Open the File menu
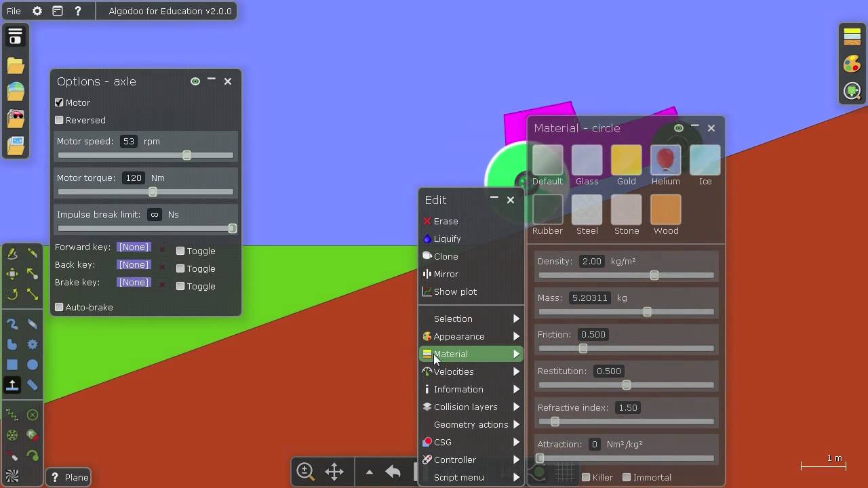This screenshot has height=488, width=868. [14, 11]
